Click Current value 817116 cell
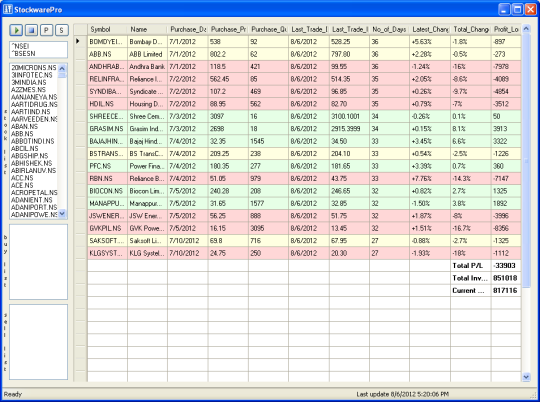540x402 pixels. [x=506, y=290]
